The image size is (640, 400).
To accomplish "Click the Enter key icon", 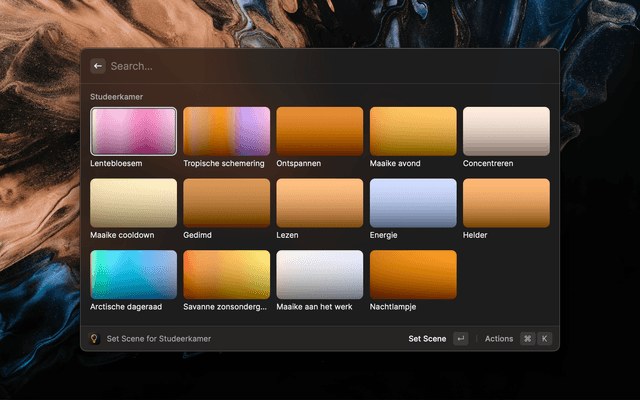I will (460, 339).
